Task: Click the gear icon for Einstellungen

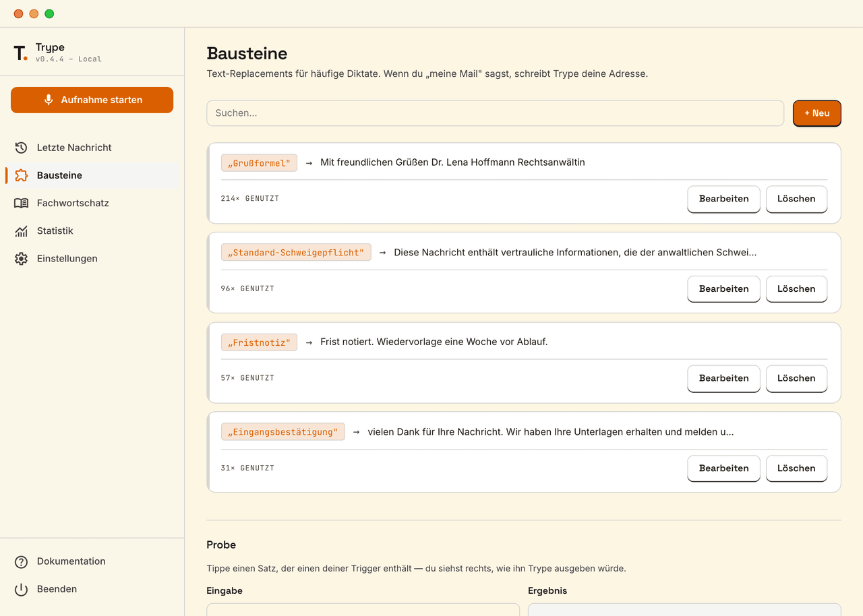Action: coord(21,258)
